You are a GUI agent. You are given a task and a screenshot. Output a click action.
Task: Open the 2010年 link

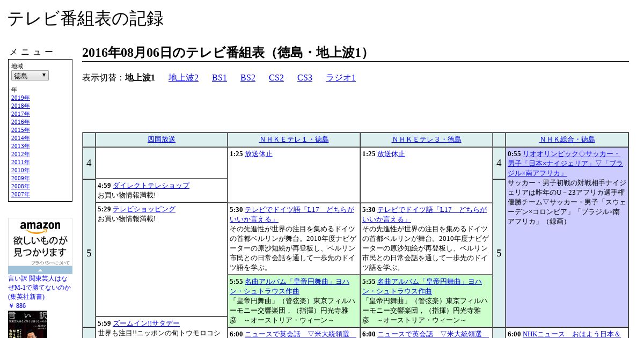click(x=20, y=171)
